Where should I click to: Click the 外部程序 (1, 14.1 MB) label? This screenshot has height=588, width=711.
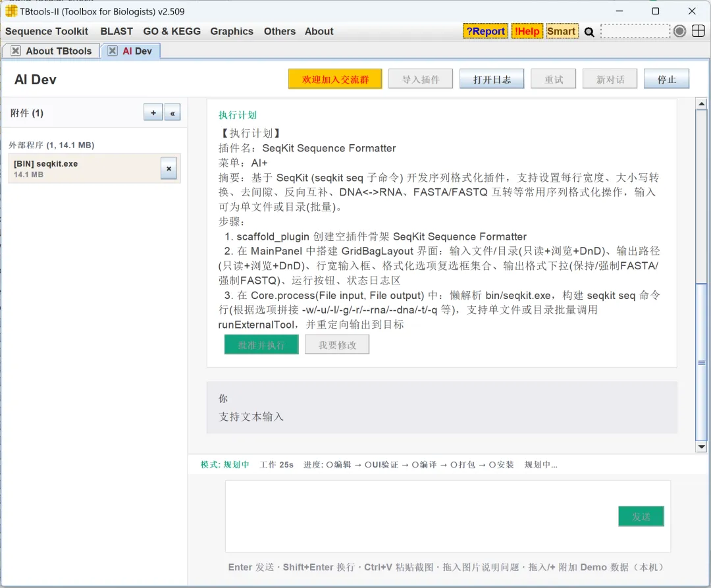pyautogui.click(x=52, y=145)
